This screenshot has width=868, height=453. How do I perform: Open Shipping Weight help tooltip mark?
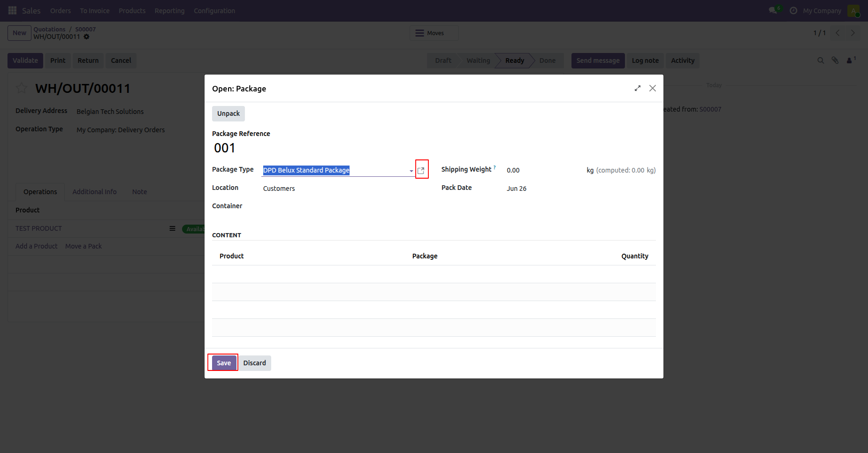click(495, 167)
